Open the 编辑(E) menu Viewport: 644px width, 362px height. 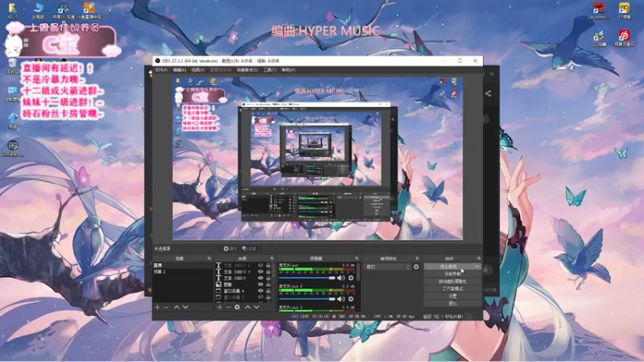180,70
